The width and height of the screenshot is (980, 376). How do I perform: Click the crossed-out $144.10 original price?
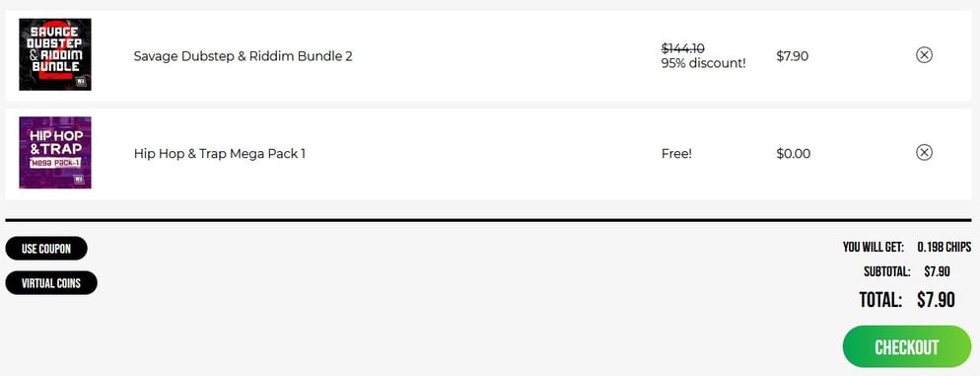click(x=683, y=48)
